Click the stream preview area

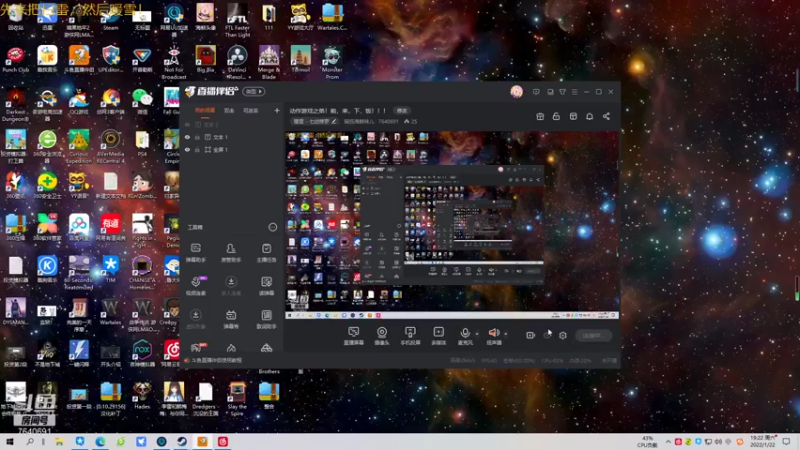[x=452, y=225]
